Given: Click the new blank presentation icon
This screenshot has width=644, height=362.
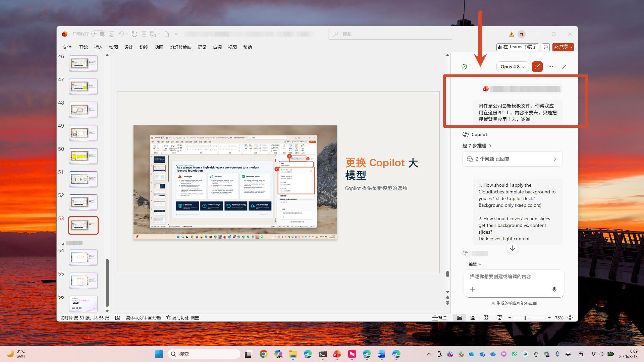Looking at the screenshot, I should click(x=167, y=34).
